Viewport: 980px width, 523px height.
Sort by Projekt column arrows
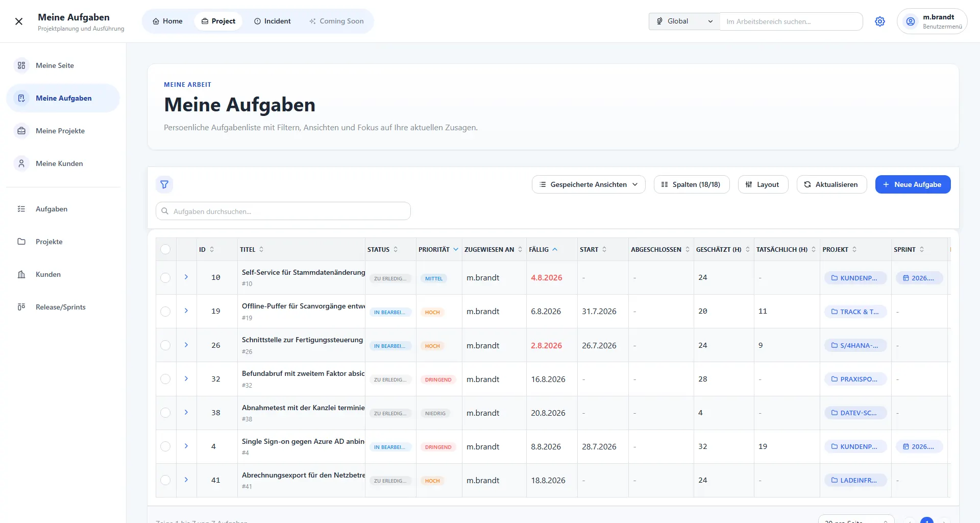click(854, 249)
